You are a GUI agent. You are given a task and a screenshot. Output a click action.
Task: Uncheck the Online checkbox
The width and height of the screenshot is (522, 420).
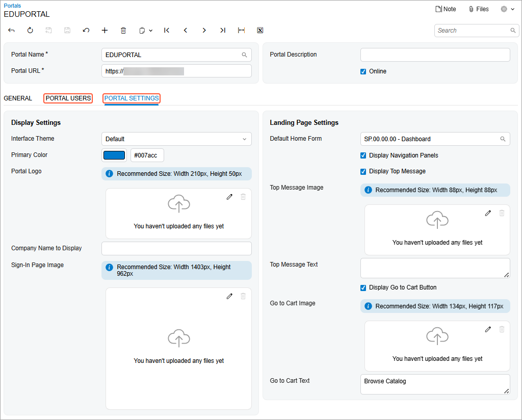pos(363,71)
